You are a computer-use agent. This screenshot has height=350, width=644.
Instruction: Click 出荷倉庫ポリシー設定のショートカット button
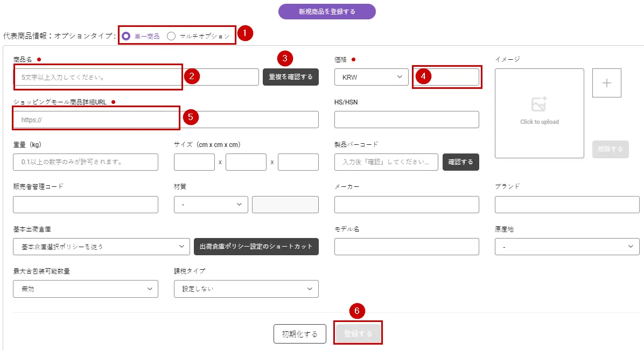point(256,247)
